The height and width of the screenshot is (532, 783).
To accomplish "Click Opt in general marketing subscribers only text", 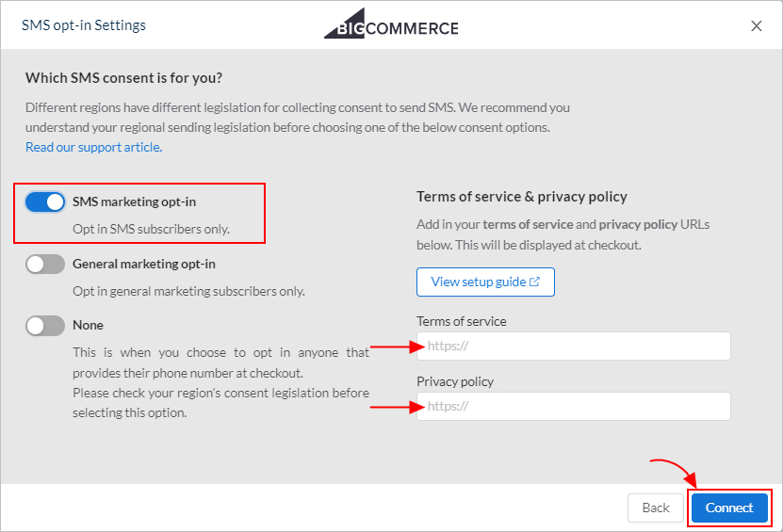I will [188, 291].
